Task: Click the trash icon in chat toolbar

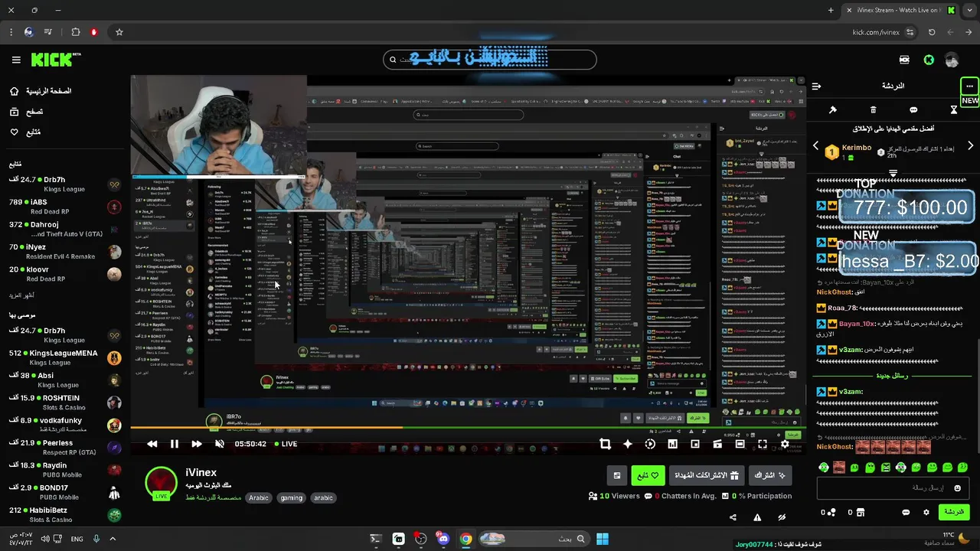Action: click(x=874, y=109)
